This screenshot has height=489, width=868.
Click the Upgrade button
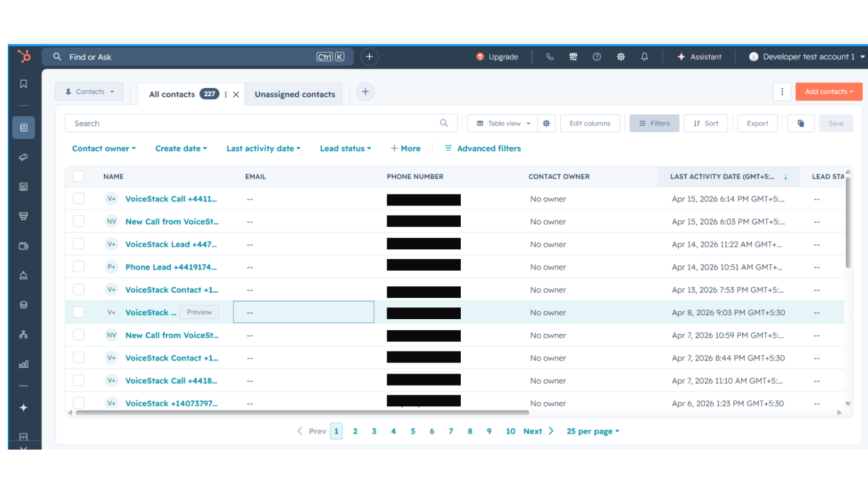[497, 57]
